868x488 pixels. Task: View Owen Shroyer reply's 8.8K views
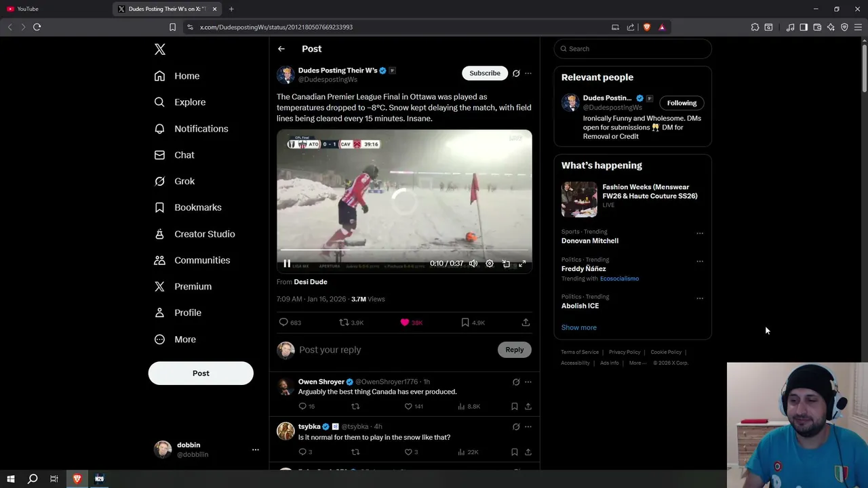[x=469, y=407]
